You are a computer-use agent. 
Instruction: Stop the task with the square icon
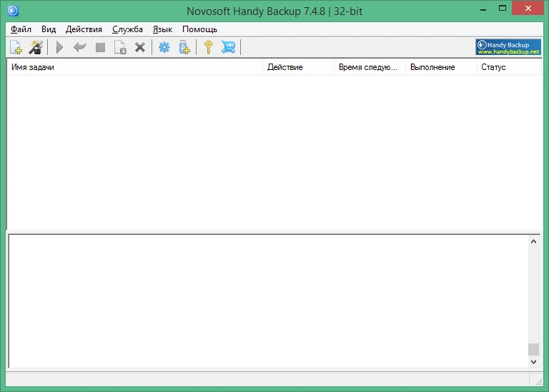[x=101, y=47]
